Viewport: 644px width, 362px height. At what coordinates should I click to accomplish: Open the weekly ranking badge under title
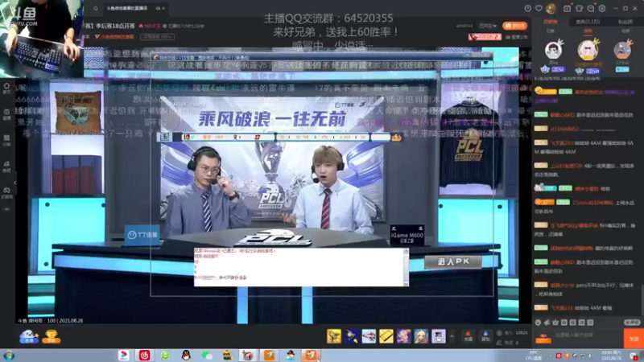(157, 36)
